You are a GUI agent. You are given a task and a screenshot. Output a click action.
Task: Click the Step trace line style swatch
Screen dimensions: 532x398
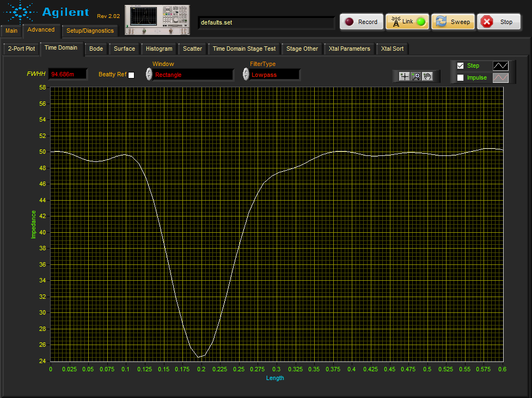point(500,65)
